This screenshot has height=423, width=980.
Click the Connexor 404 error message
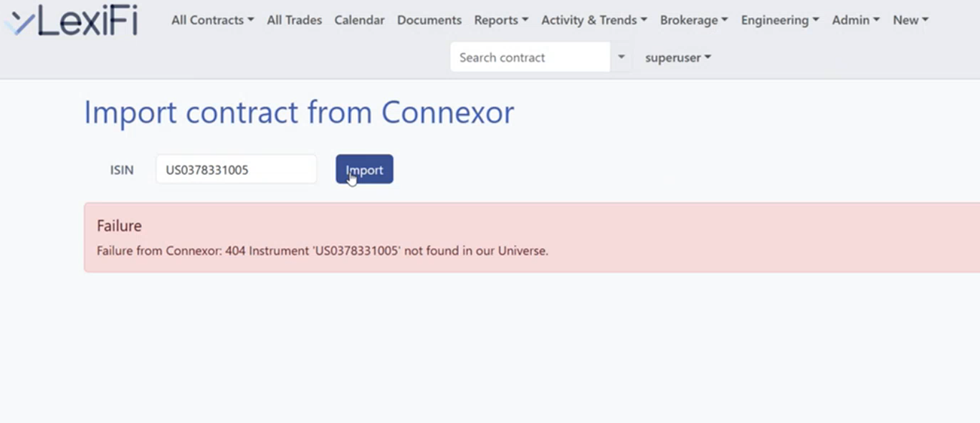coord(323,251)
